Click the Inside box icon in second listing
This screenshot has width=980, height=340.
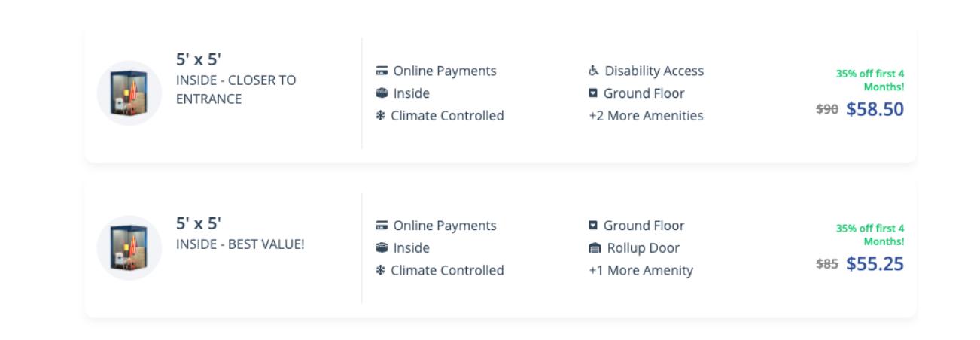point(382,248)
